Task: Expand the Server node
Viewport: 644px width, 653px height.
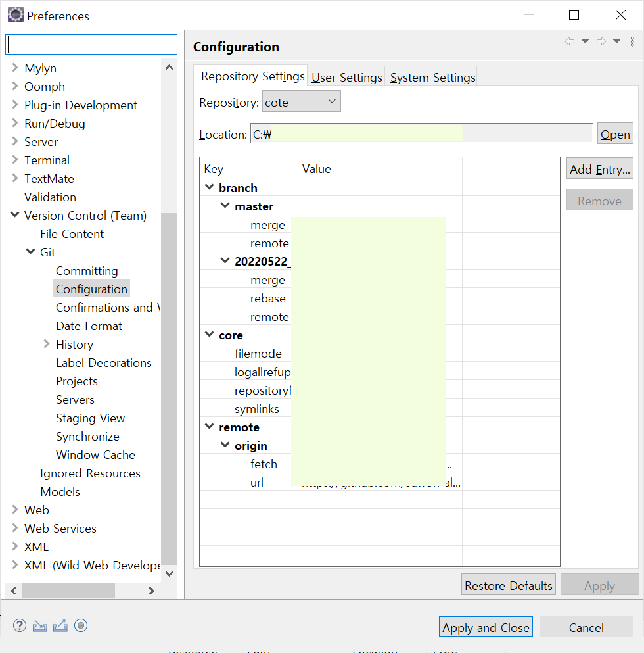Action: tap(15, 141)
